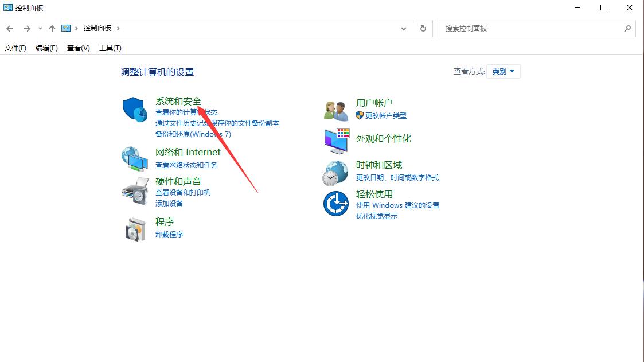This screenshot has height=362, width=644.
Task: Click the 硬件和声音 printer icon
Action: [135, 192]
